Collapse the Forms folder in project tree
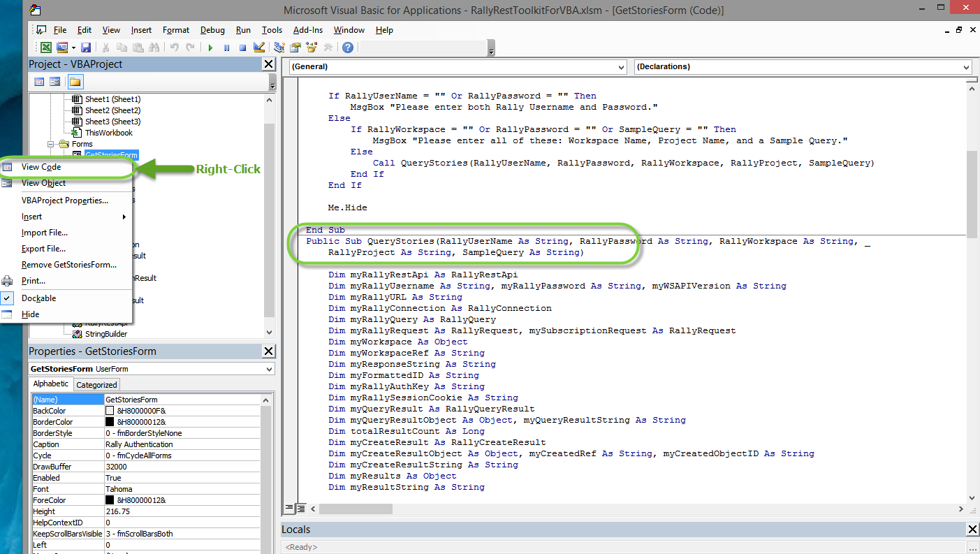The height and width of the screenshot is (554, 980). 52,144
